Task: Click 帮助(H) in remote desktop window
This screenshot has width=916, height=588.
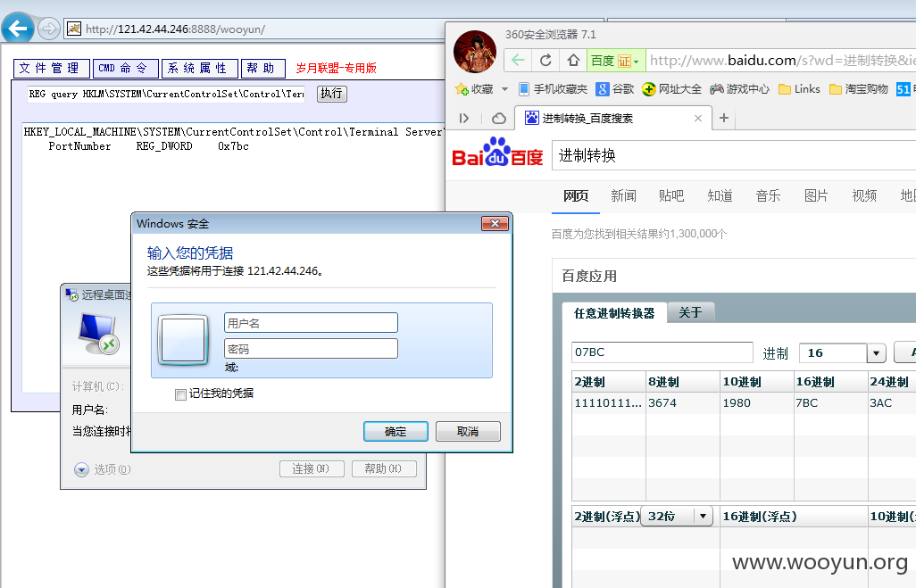Action: [x=384, y=468]
